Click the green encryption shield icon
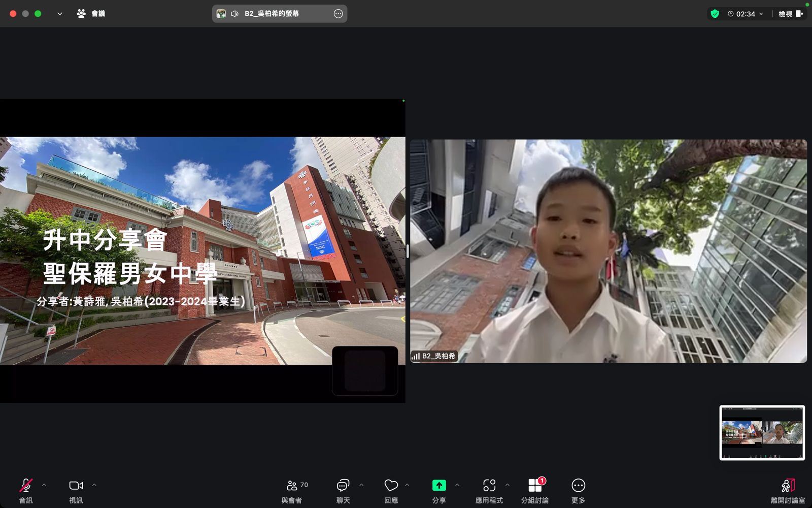Screen dimensions: 812x508 point(715,14)
